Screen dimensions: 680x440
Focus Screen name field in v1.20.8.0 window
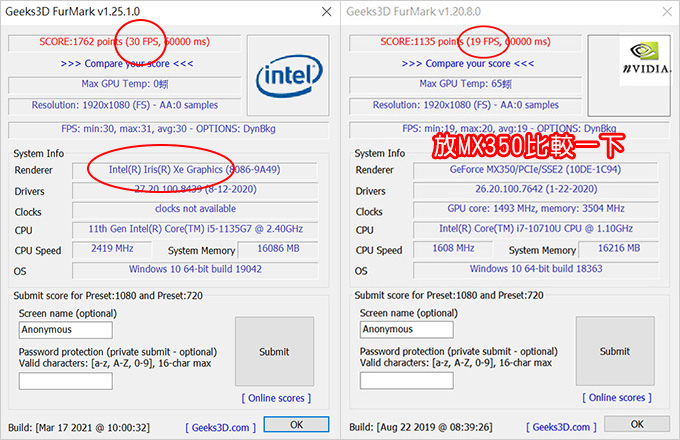click(x=407, y=329)
